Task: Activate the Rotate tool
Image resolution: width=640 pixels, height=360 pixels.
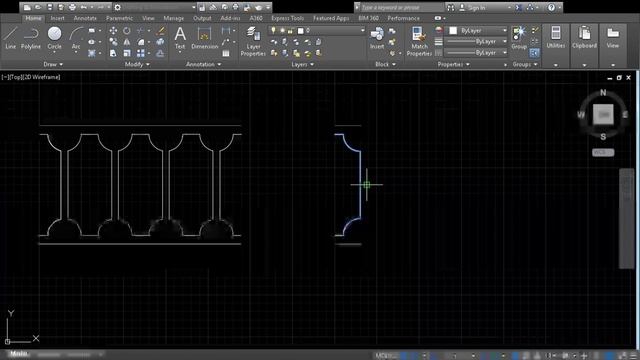Action: point(127,31)
